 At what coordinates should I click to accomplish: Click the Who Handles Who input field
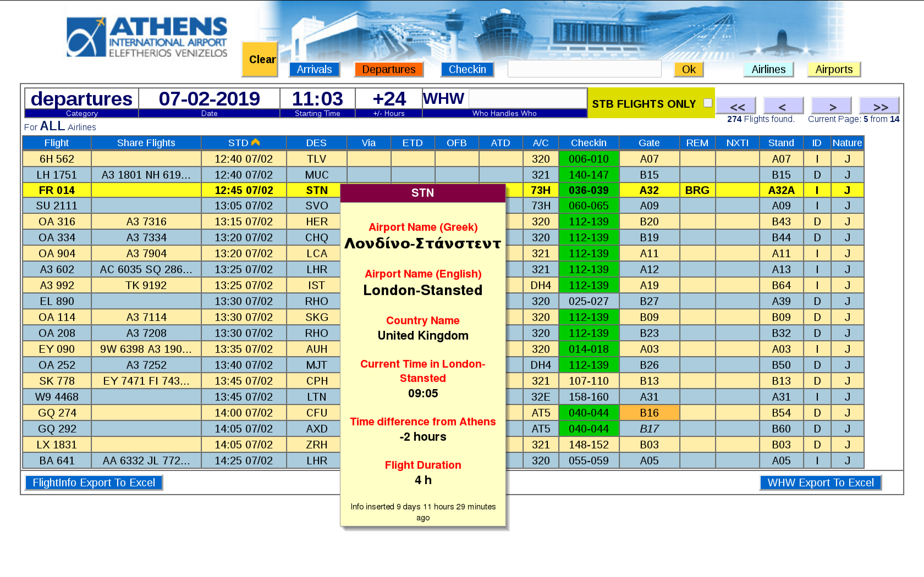click(527, 99)
